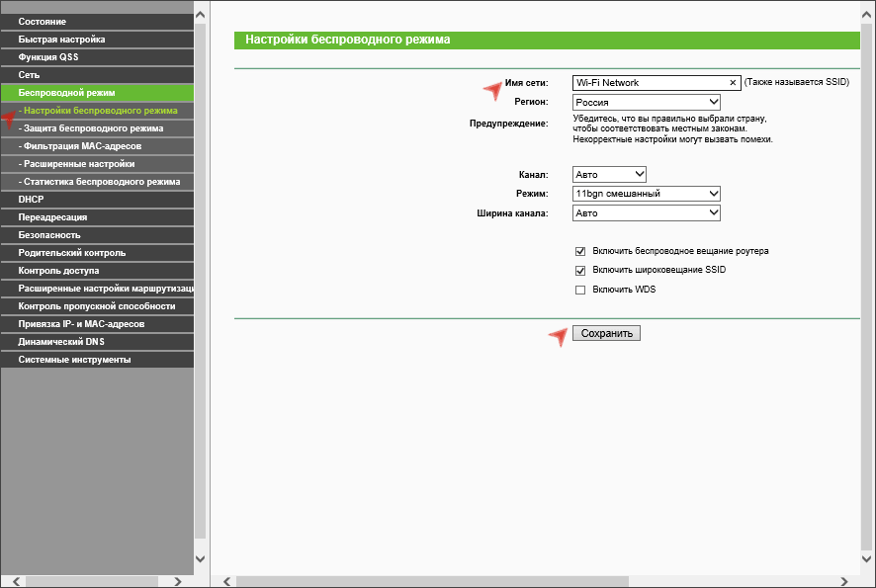Screen dimensions: 876x588
Task: Enable the 'Включить WDS' checkbox
Action: pyautogui.click(x=580, y=290)
